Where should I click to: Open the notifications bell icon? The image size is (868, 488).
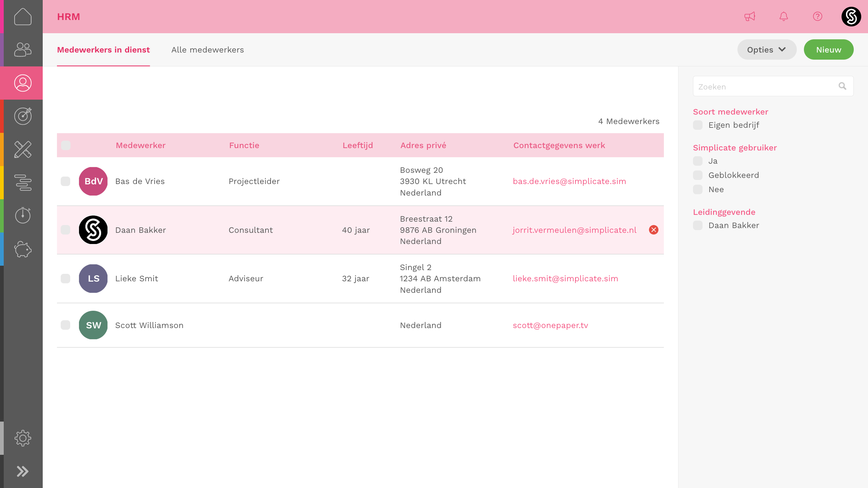(x=784, y=17)
